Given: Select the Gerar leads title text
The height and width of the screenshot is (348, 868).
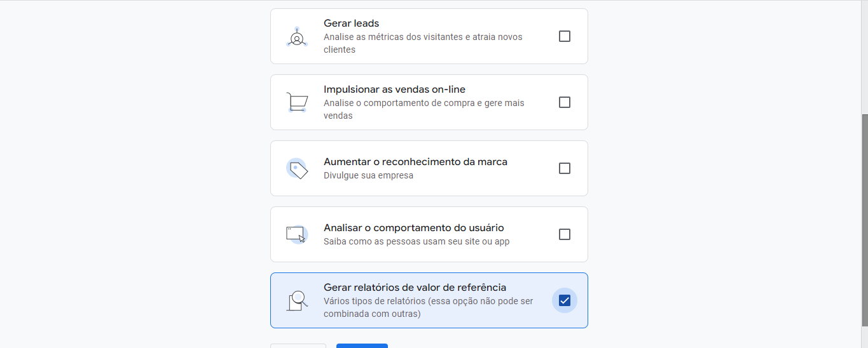Looking at the screenshot, I should tap(351, 23).
